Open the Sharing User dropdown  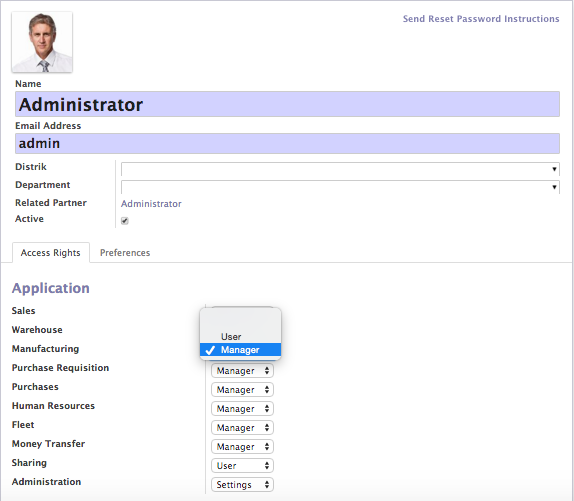(242, 466)
